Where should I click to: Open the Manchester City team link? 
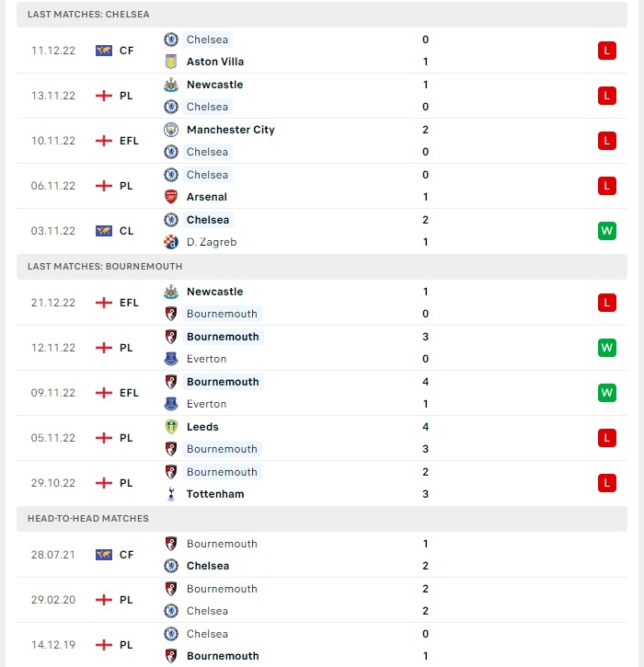(231, 130)
